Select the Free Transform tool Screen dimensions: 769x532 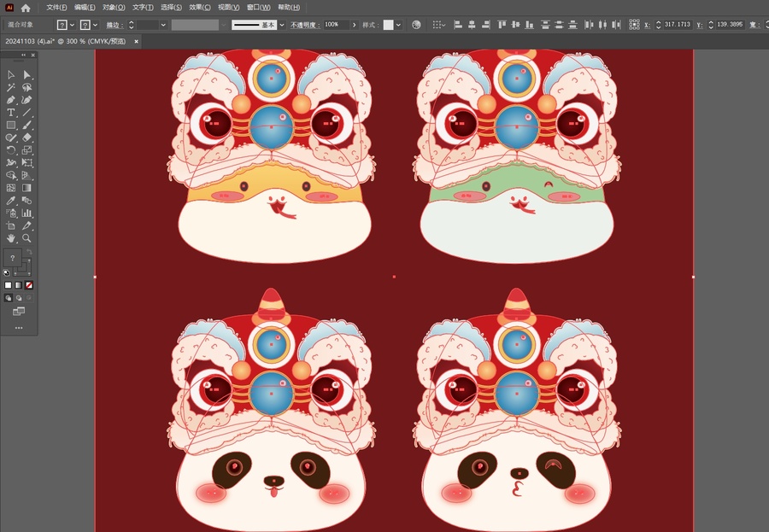tap(27, 163)
